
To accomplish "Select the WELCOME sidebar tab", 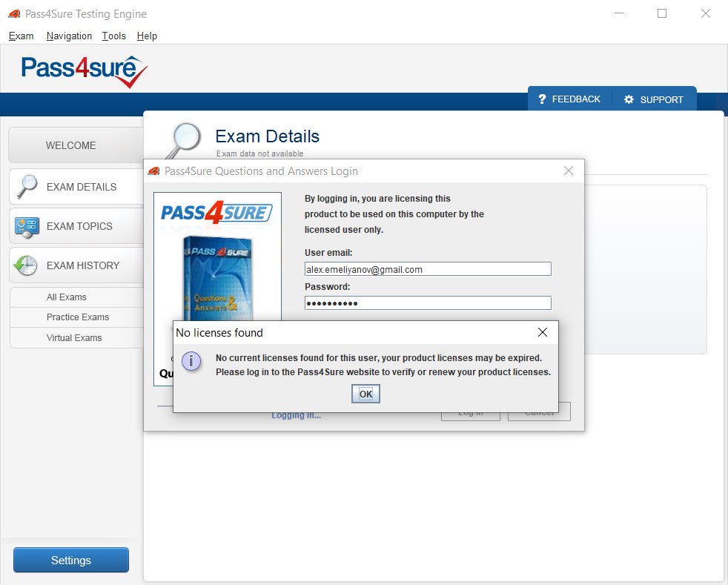I will pyautogui.click(x=76, y=145).
